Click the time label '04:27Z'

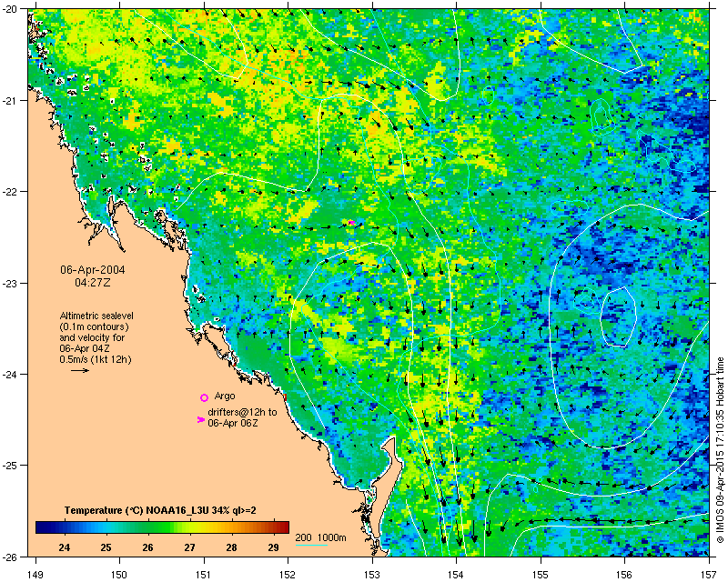coord(93,283)
